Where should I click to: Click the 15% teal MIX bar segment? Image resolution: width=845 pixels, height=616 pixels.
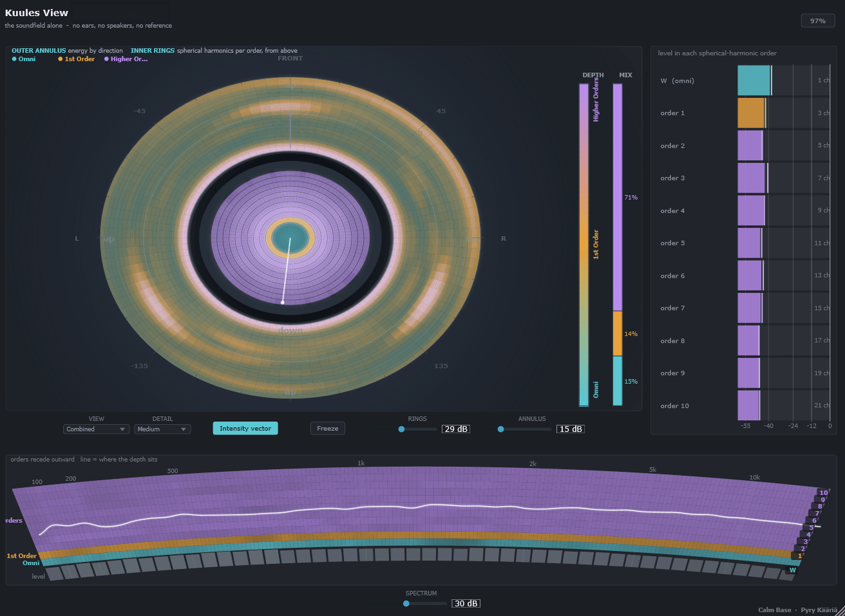pos(618,381)
